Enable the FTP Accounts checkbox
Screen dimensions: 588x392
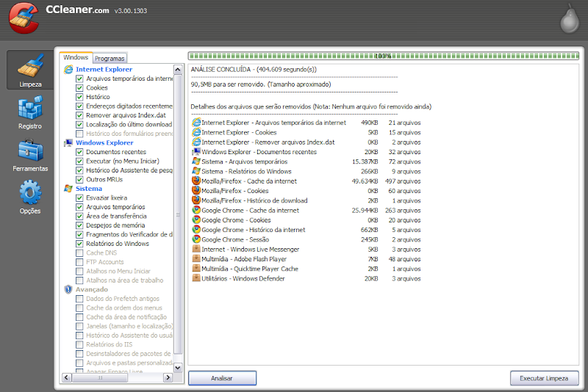(79, 262)
